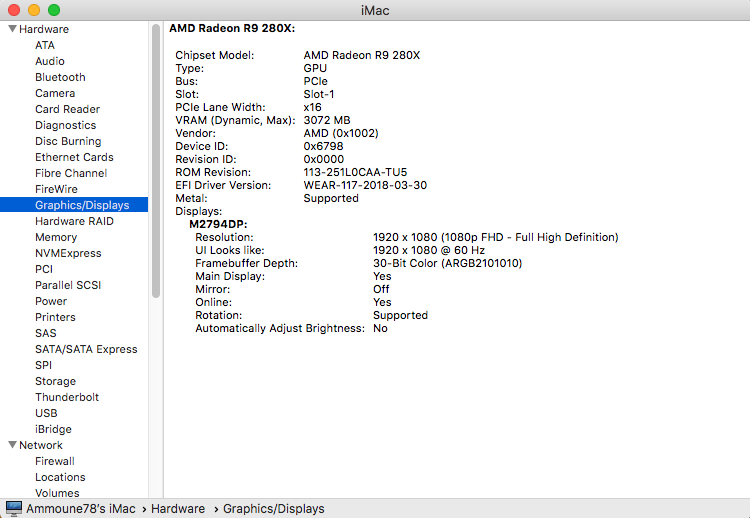Select FireWire in the sidebar
This screenshot has height=518, width=750.
tap(56, 189)
